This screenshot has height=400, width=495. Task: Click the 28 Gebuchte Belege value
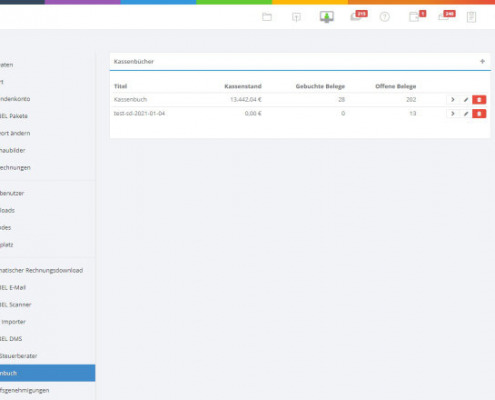pyautogui.click(x=341, y=100)
